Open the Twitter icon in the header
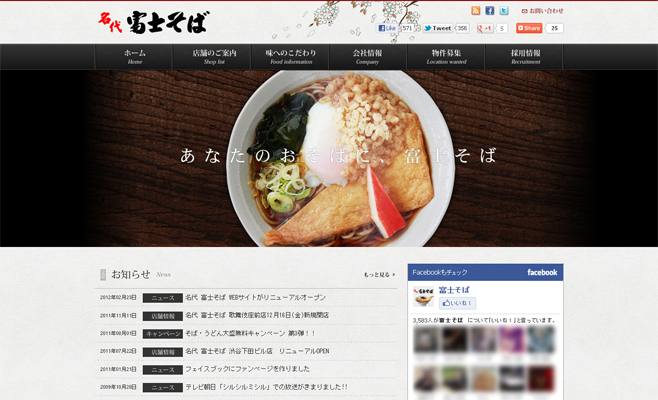The height and width of the screenshot is (400, 658). point(504,10)
